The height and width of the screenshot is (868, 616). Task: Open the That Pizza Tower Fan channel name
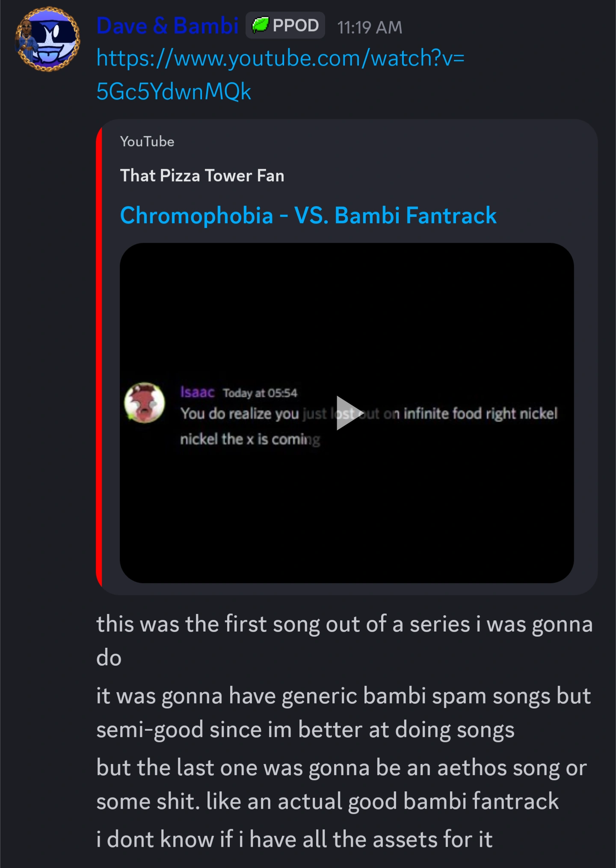pos(202,176)
